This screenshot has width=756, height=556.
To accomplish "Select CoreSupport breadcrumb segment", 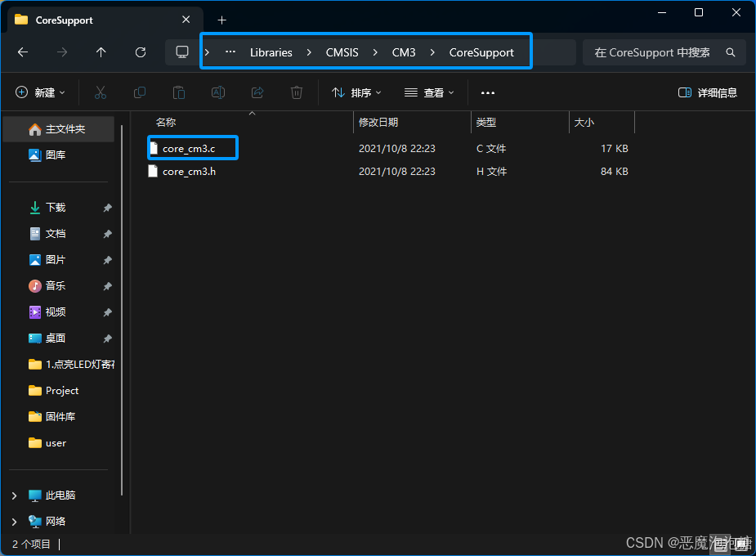I will pyautogui.click(x=481, y=52).
